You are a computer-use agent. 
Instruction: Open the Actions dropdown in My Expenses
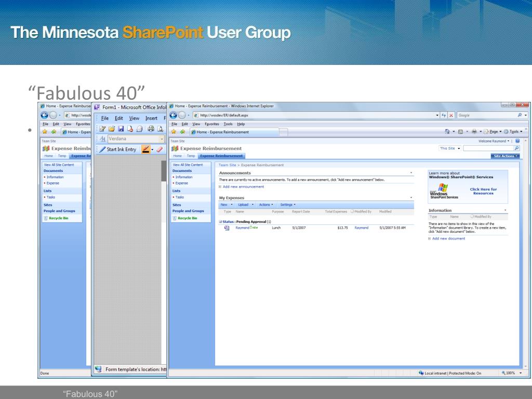[266, 205]
